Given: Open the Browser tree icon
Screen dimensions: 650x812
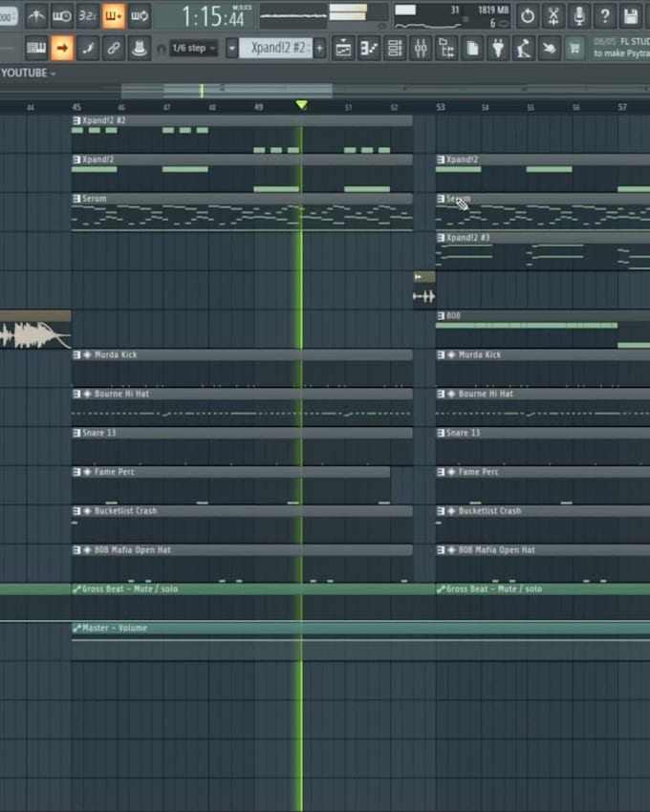Looking at the screenshot, I should pos(446,48).
